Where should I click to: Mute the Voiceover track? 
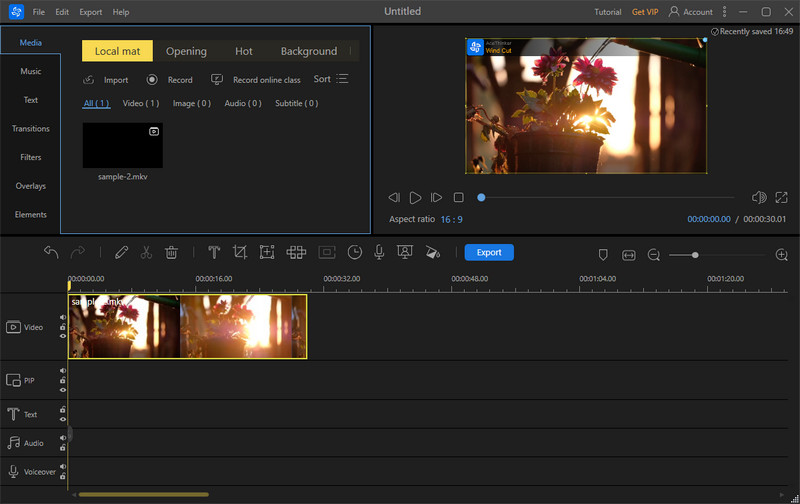63,466
